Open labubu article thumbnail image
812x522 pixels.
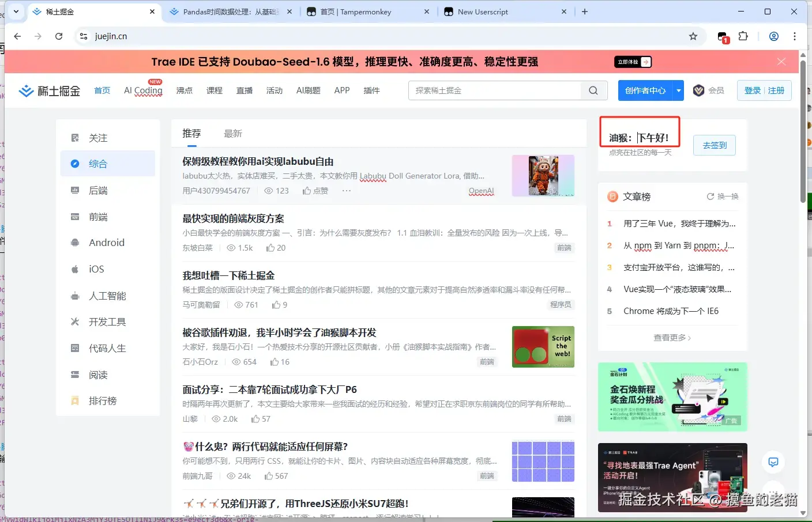tap(543, 176)
